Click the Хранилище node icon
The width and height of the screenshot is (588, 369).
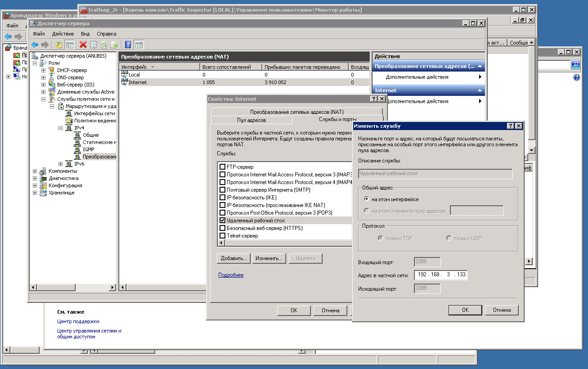point(43,193)
